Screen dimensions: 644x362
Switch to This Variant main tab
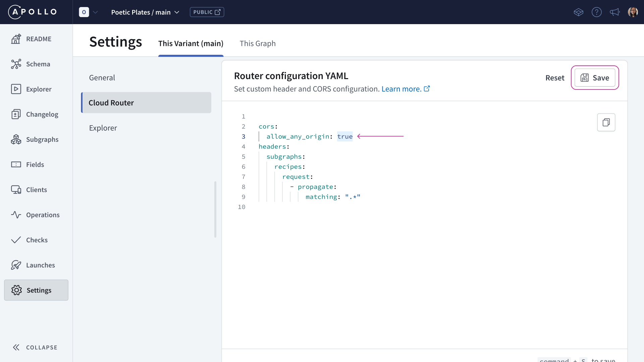[191, 44]
